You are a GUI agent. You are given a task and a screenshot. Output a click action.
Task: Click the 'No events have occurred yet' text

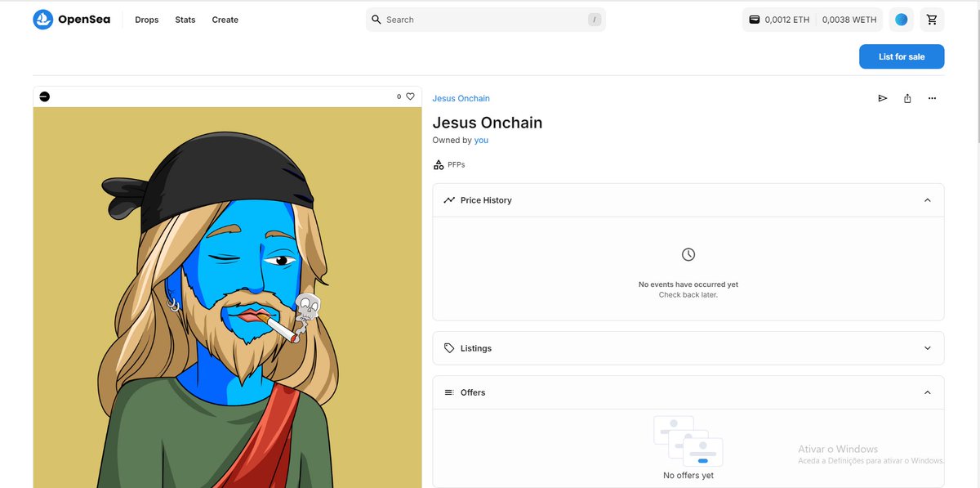click(x=688, y=284)
